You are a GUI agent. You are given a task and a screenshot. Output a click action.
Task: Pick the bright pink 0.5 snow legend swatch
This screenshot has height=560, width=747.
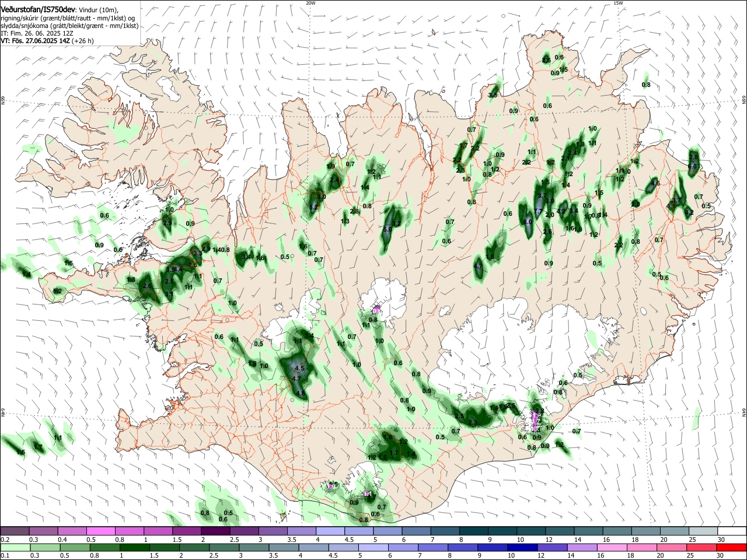100,531
